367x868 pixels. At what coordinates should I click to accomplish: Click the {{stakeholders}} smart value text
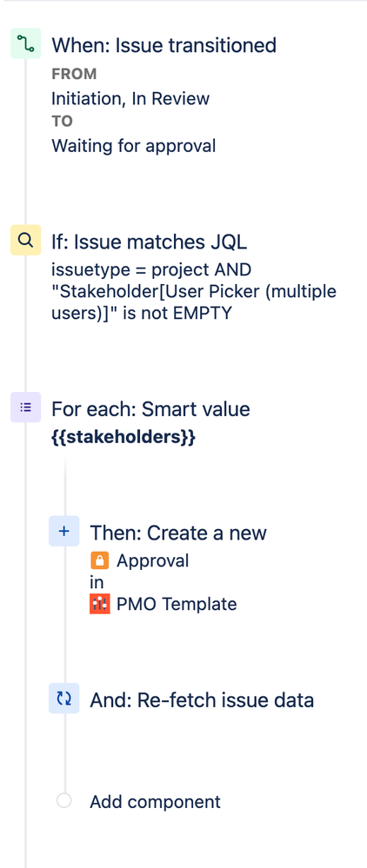click(123, 437)
